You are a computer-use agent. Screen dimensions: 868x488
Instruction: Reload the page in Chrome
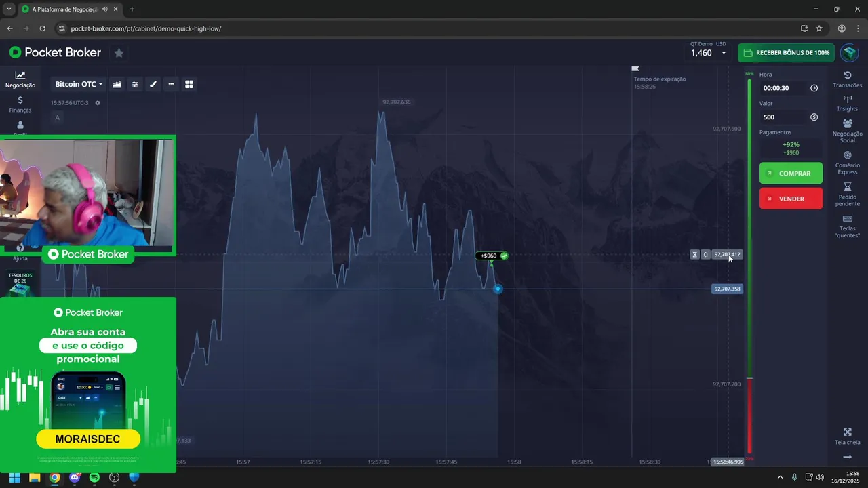[x=42, y=28]
